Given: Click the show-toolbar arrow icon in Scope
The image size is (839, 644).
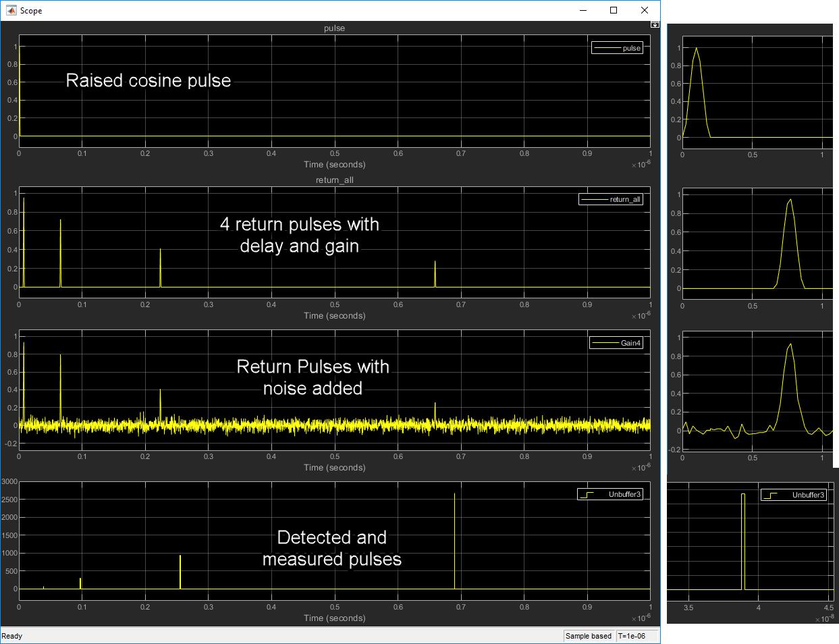Looking at the screenshot, I should pyautogui.click(x=655, y=24).
